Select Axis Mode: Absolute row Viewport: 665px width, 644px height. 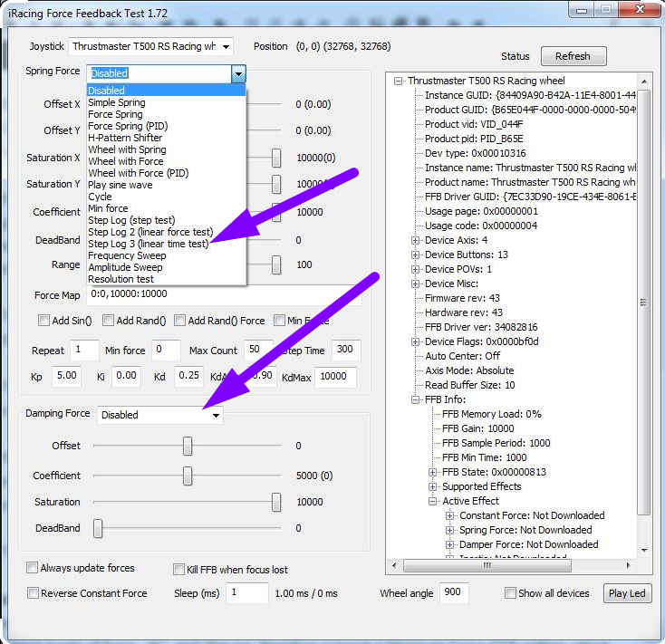pyautogui.click(x=469, y=370)
